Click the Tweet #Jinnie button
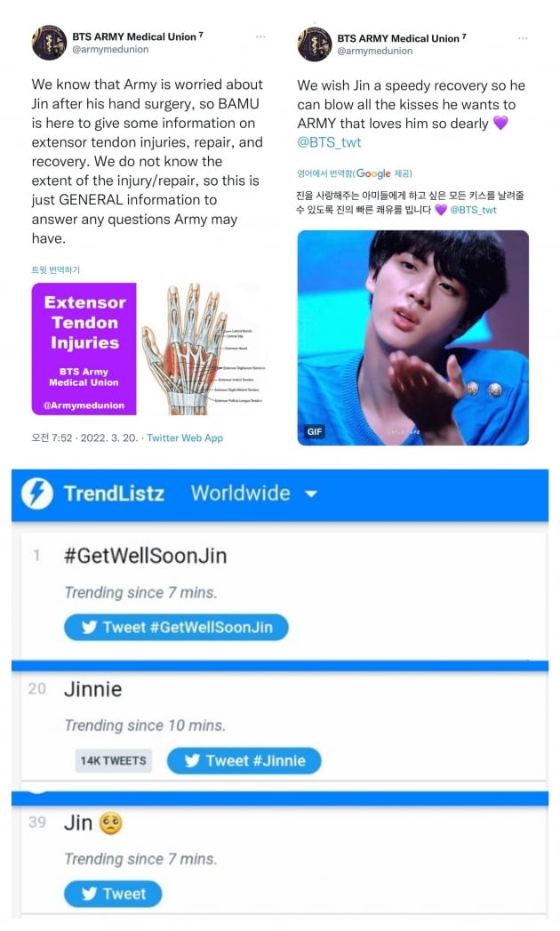The image size is (560, 931). click(x=244, y=760)
